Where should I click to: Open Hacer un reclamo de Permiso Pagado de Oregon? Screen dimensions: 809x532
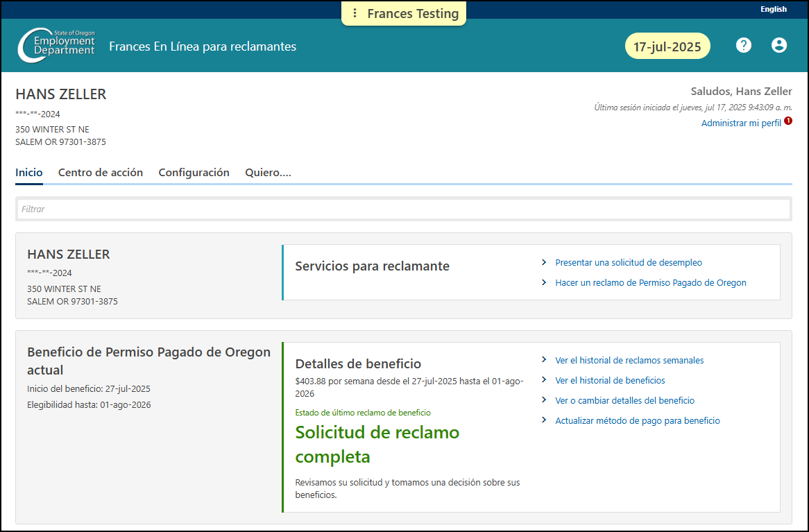tap(651, 283)
